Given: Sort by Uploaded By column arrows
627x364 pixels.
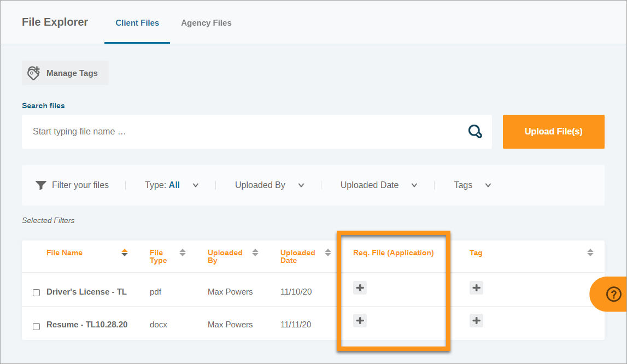Looking at the screenshot, I should tap(255, 253).
